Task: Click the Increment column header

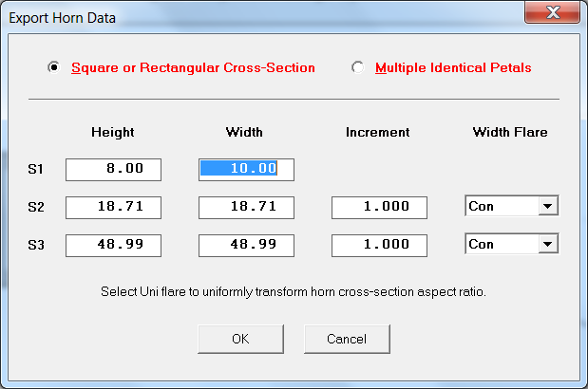Action: pyautogui.click(x=378, y=132)
